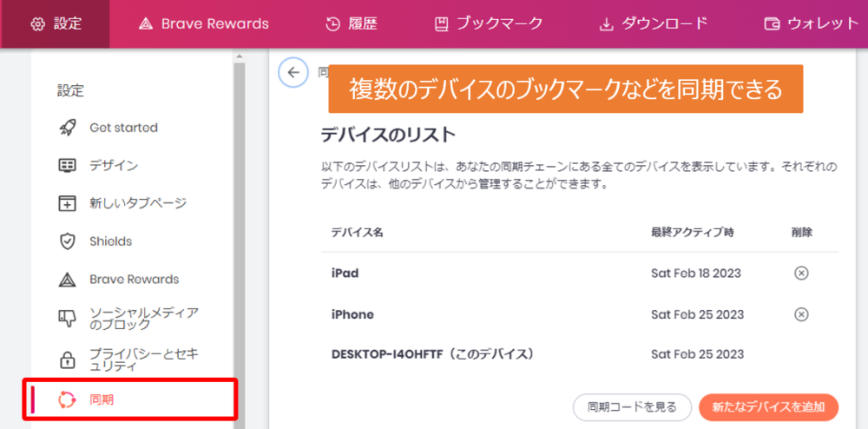The image size is (868, 429).
Task: Click iPhone's date Sat Feb 25 2023
Action: click(697, 314)
